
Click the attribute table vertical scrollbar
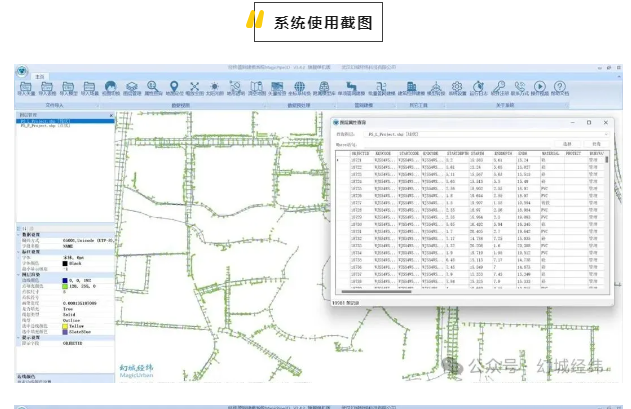point(607,200)
